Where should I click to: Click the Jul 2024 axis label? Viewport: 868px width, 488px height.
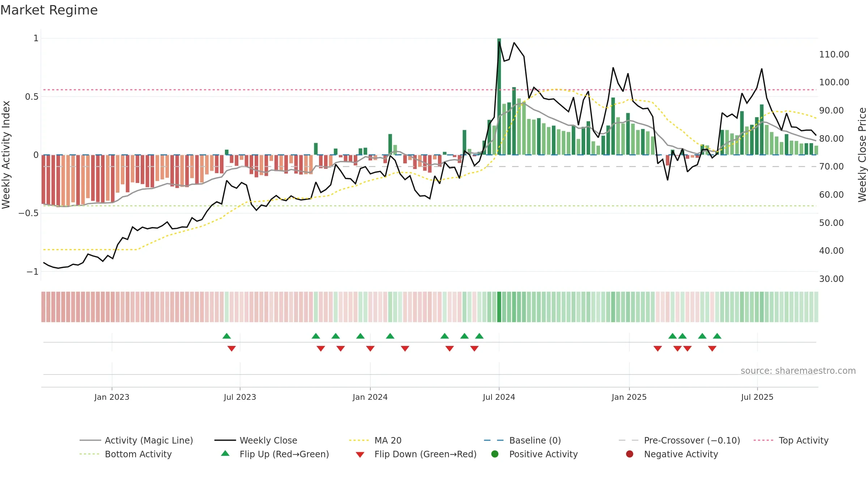click(x=499, y=397)
